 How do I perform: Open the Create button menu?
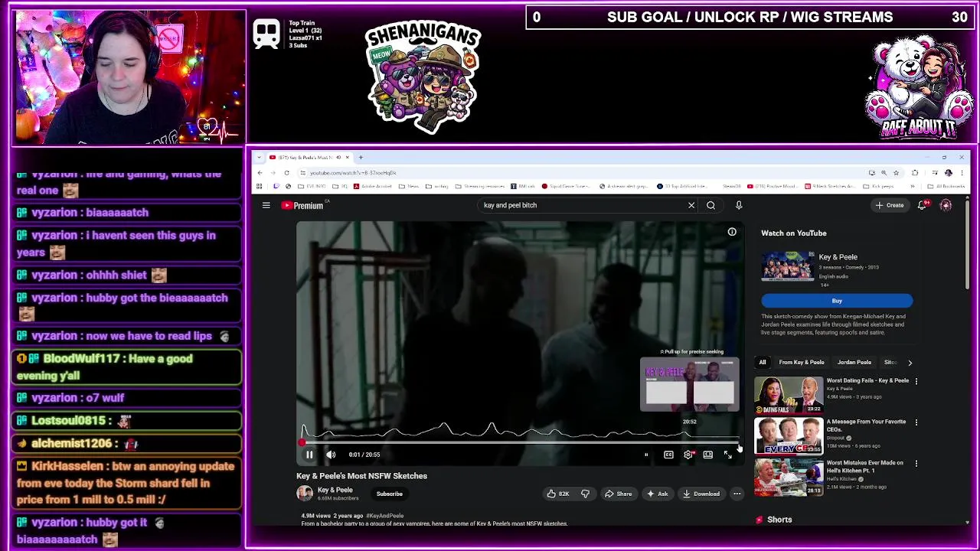click(890, 205)
